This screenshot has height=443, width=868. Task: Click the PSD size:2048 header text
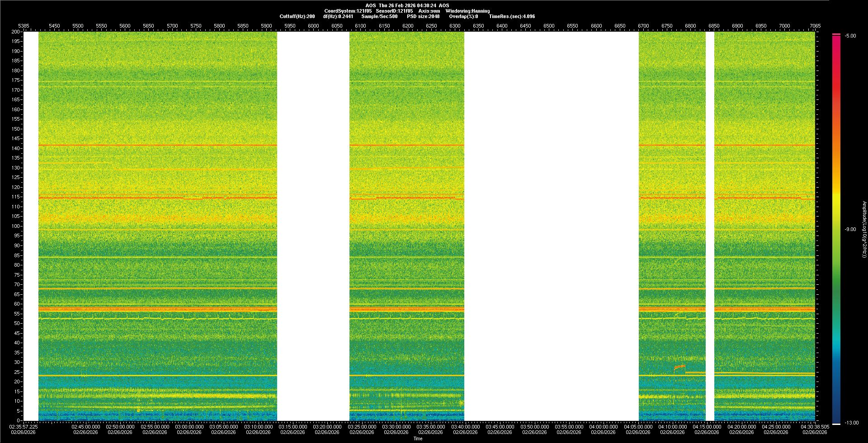[423, 16]
